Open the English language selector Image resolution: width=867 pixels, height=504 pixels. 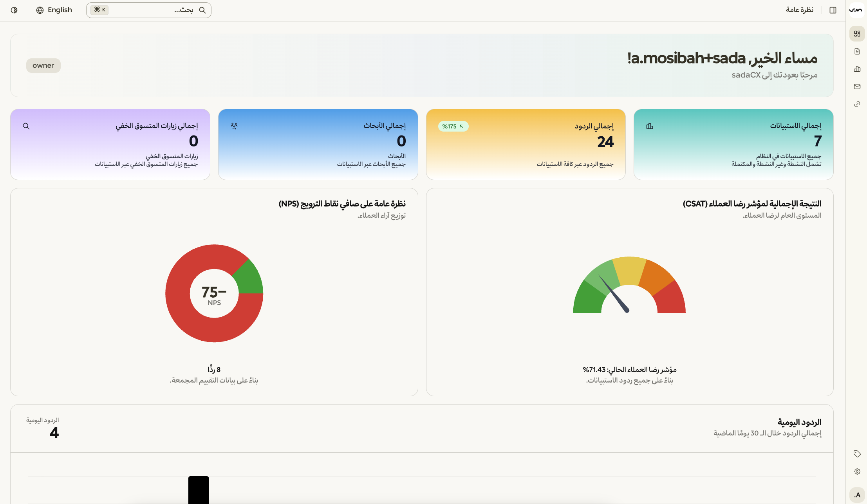point(54,10)
